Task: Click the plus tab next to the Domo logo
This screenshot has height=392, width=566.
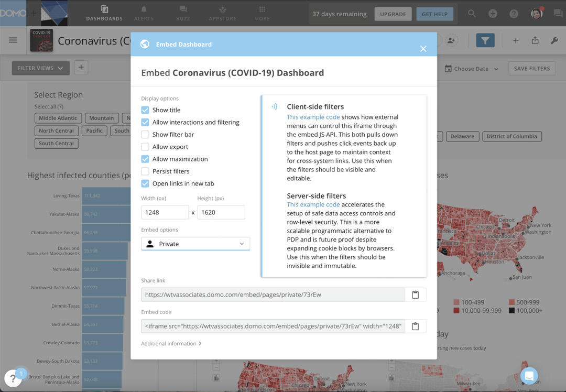Action: tap(34, 13)
